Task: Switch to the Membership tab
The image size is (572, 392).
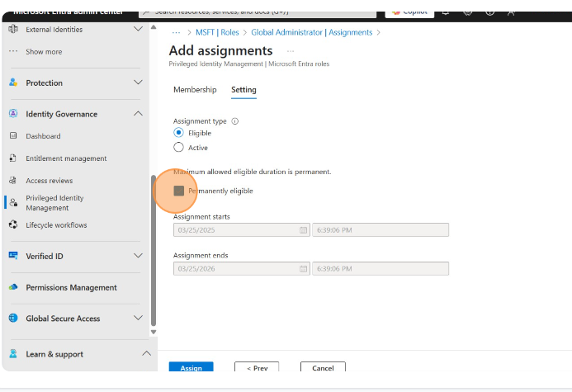Action: pos(195,90)
